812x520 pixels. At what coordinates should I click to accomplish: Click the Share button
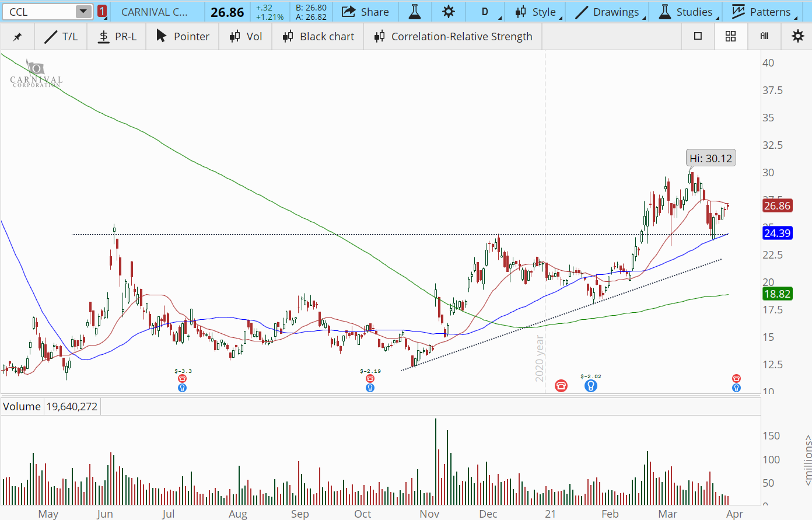point(365,12)
